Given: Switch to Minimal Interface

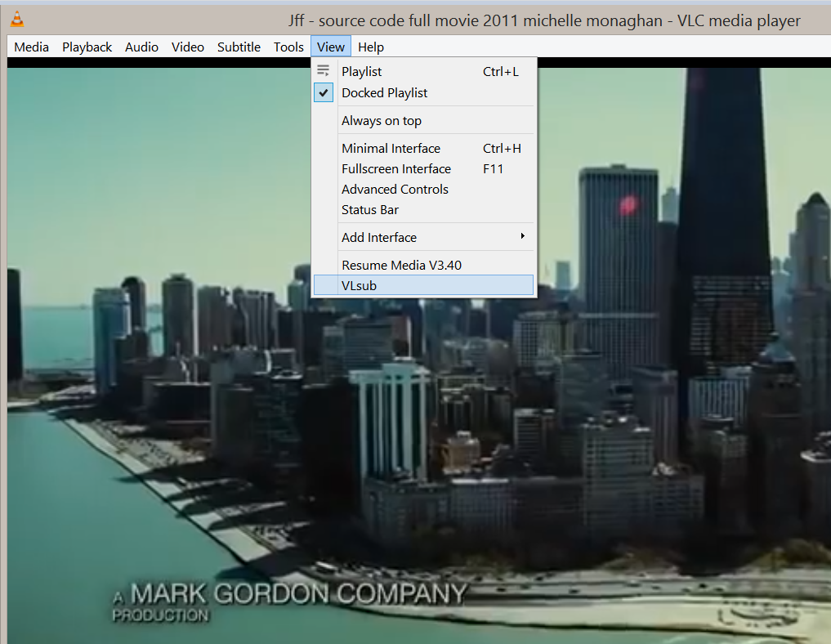Looking at the screenshot, I should [423, 149].
